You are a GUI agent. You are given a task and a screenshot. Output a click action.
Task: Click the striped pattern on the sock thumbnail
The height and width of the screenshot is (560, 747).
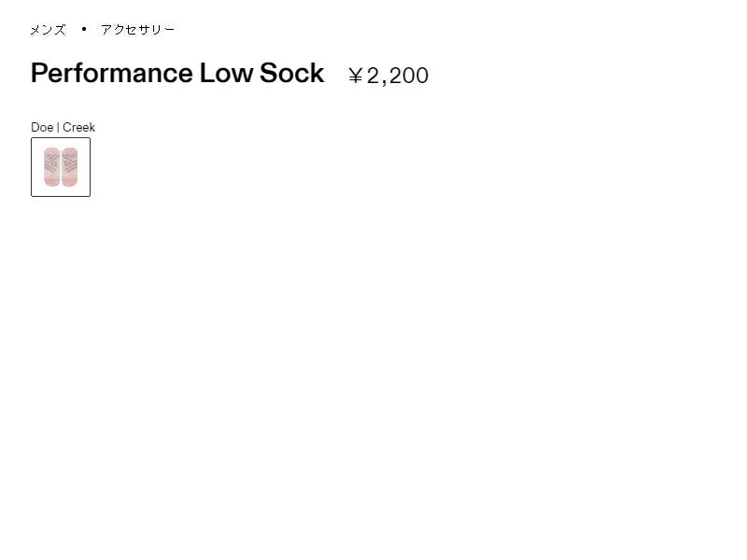tap(52, 161)
